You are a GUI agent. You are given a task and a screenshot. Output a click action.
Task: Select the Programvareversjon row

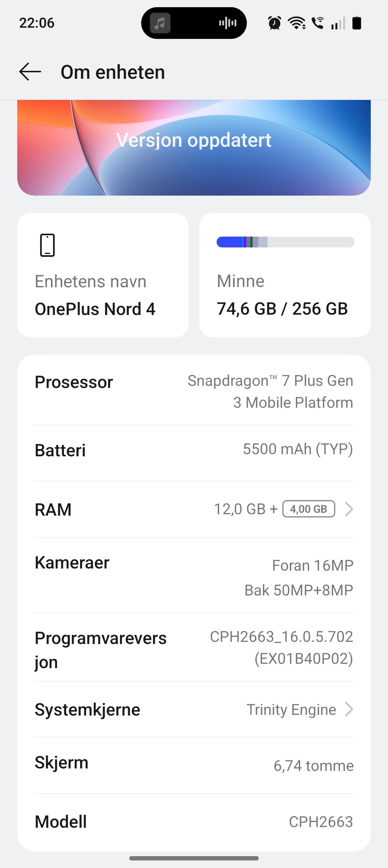pos(194,648)
